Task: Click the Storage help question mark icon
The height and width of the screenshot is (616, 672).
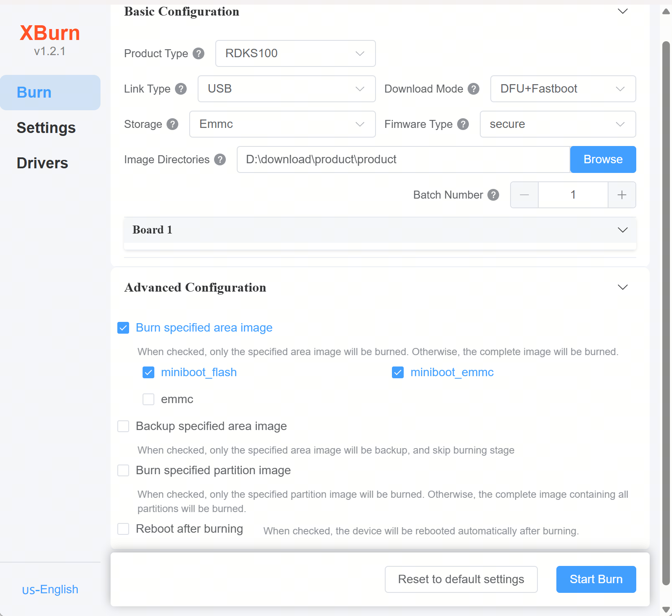Action: coord(172,124)
